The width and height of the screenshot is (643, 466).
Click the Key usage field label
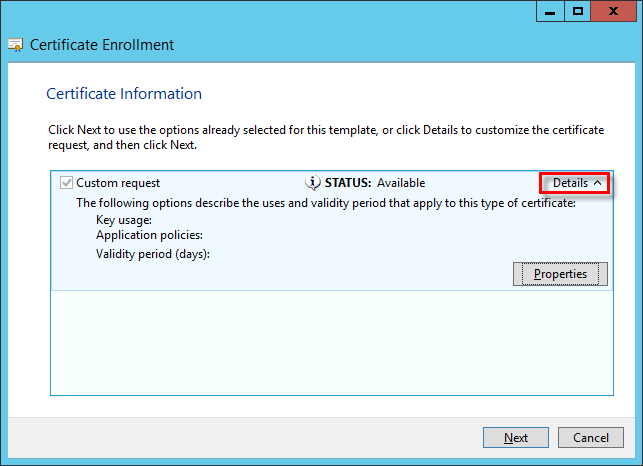[124, 219]
